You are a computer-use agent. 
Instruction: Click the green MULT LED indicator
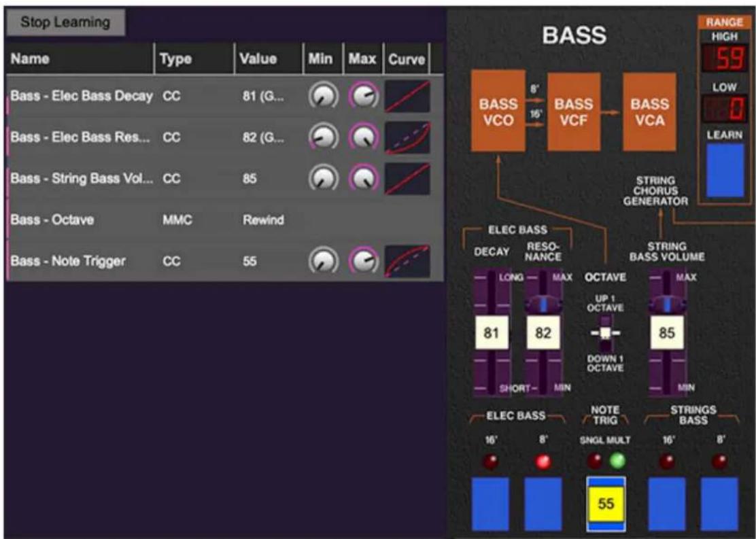[x=617, y=461]
